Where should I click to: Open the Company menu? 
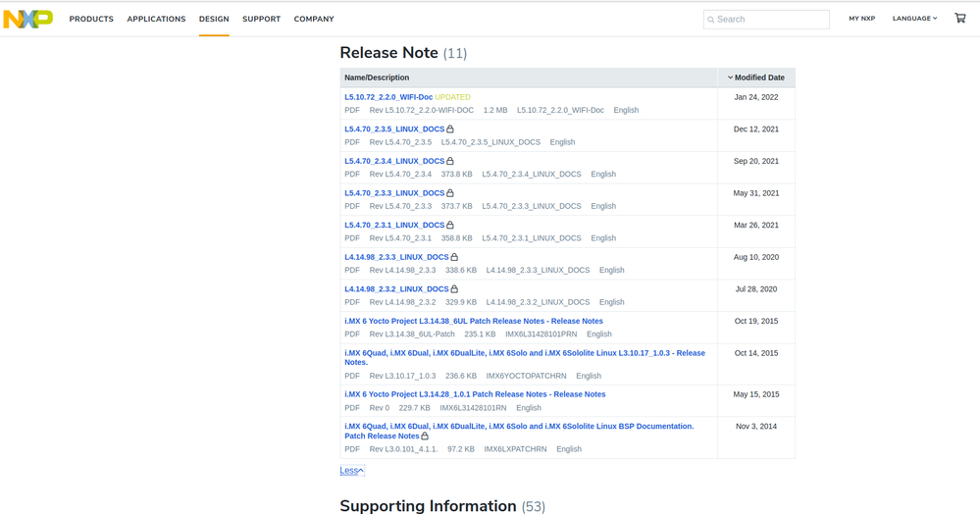click(314, 19)
